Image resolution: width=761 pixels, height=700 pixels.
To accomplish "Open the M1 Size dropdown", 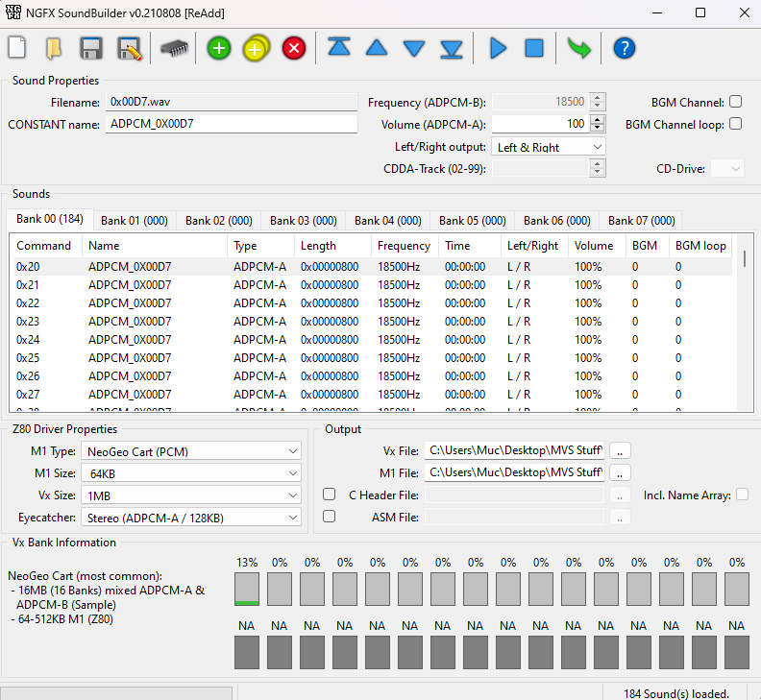I will pos(191,473).
